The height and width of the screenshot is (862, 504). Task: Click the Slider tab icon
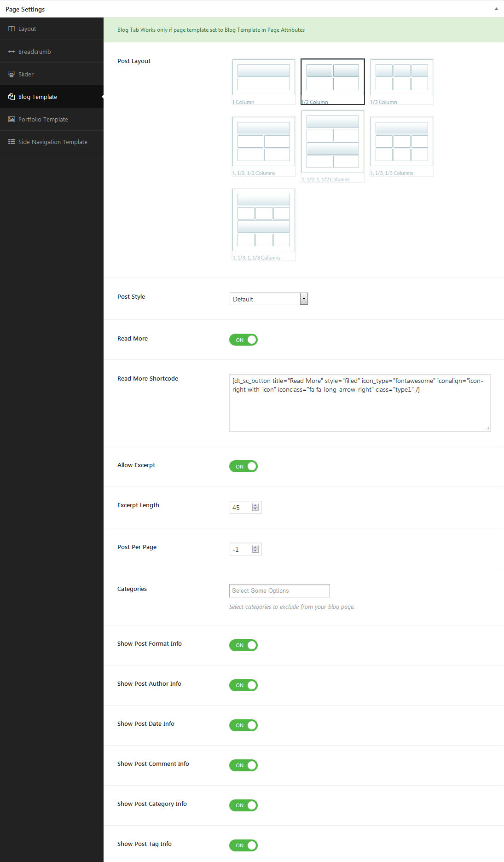point(12,74)
